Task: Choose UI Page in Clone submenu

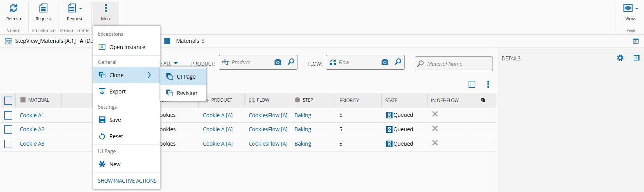Action: coord(186,77)
